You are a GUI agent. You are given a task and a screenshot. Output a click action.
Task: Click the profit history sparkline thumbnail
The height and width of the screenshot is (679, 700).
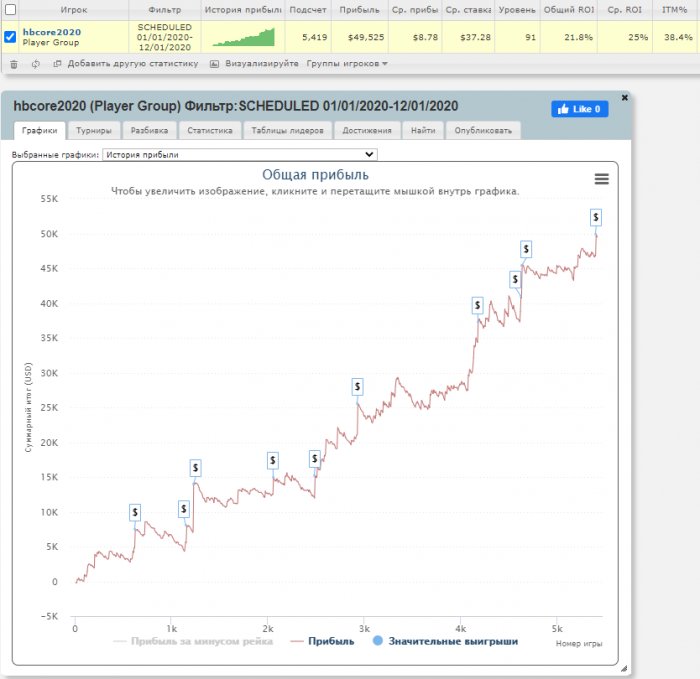242,37
